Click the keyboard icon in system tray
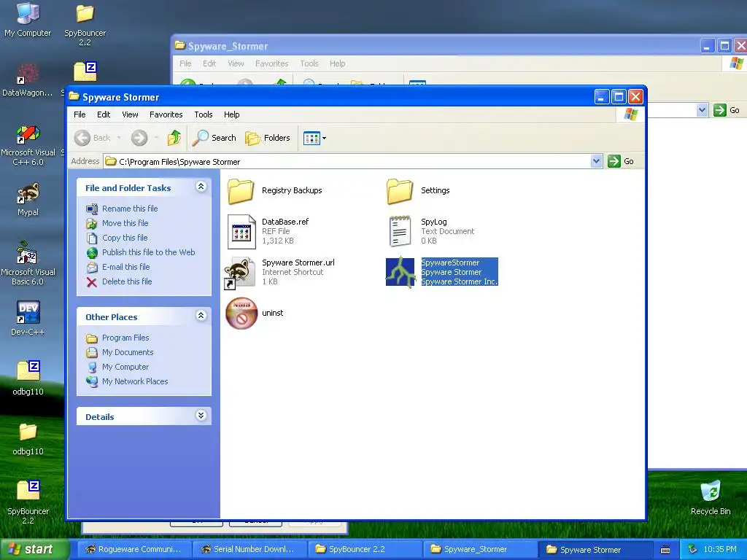This screenshot has width=747, height=560. (665, 550)
